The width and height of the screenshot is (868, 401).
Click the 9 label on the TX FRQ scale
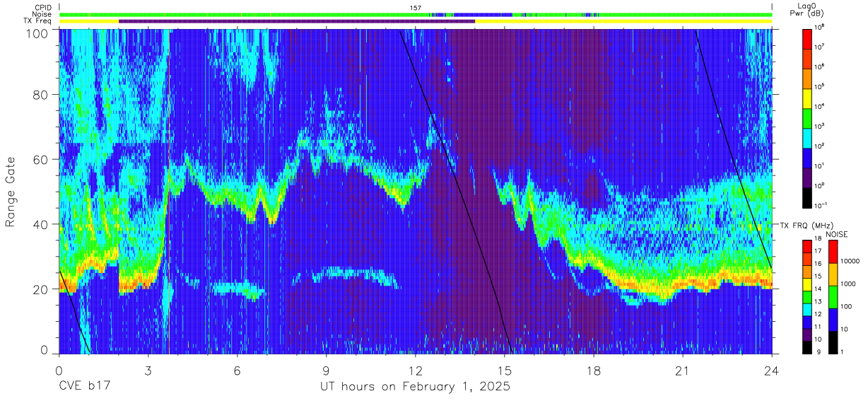tap(819, 352)
